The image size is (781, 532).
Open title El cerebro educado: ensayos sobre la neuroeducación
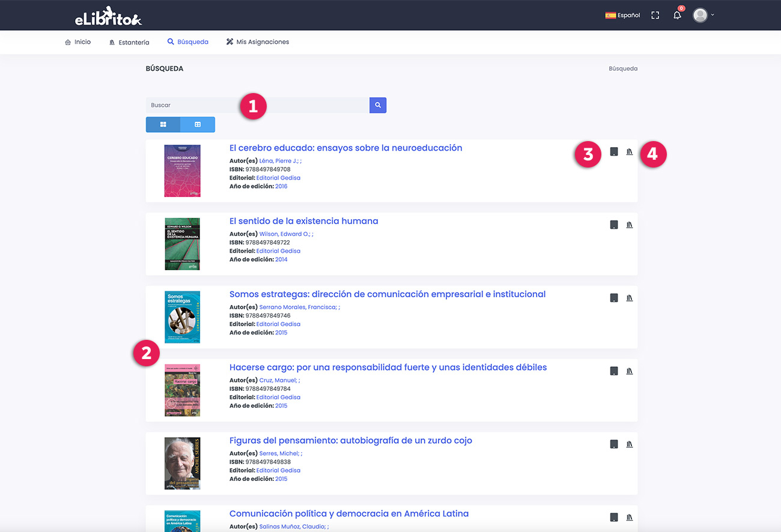pyautogui.click(x=346, y=148)
